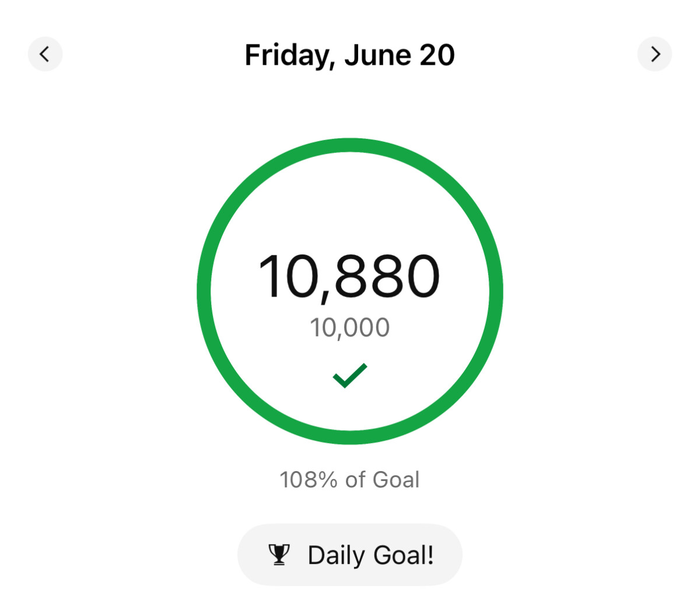This screenshot has width=700, height=596.
Task: Tap the 10,880 step count
Action: click(349, 277)
